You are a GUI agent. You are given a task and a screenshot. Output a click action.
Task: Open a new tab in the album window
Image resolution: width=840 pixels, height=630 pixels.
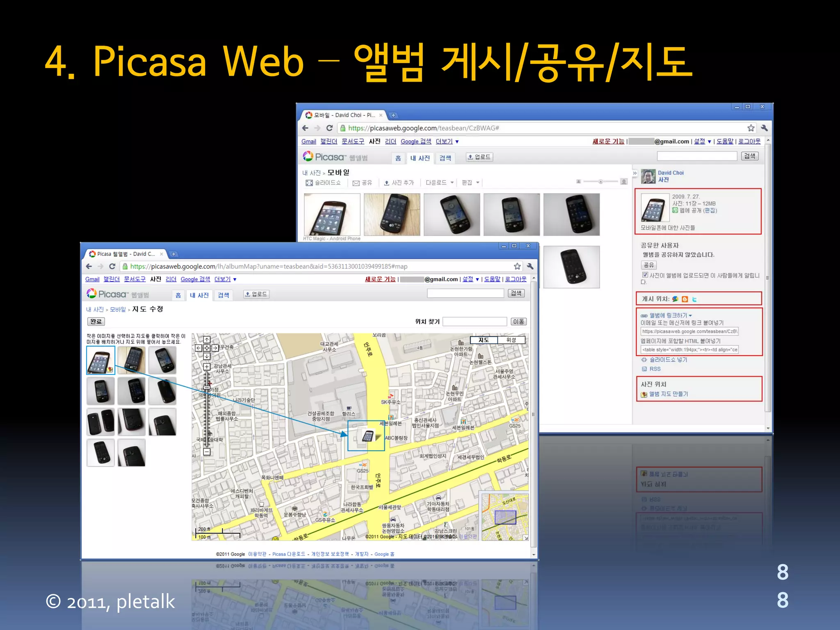(x=393, y=115)
